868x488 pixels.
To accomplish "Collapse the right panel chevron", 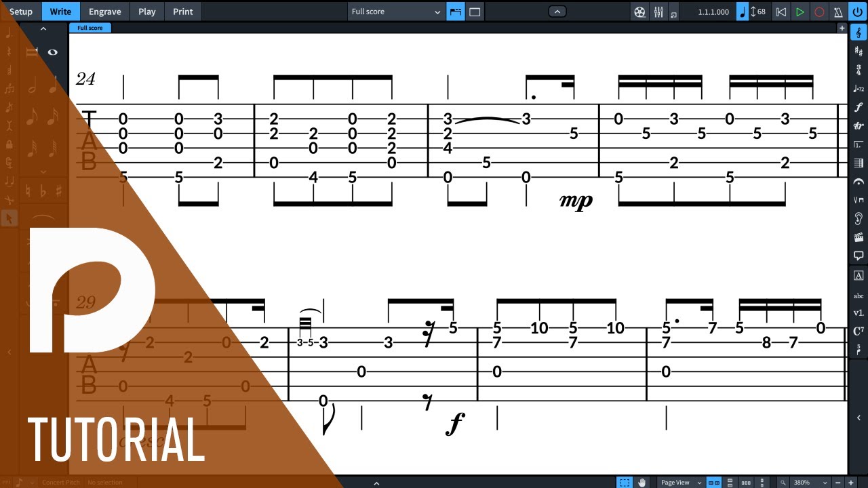I will pyautogui.click(x=859, y=418).
